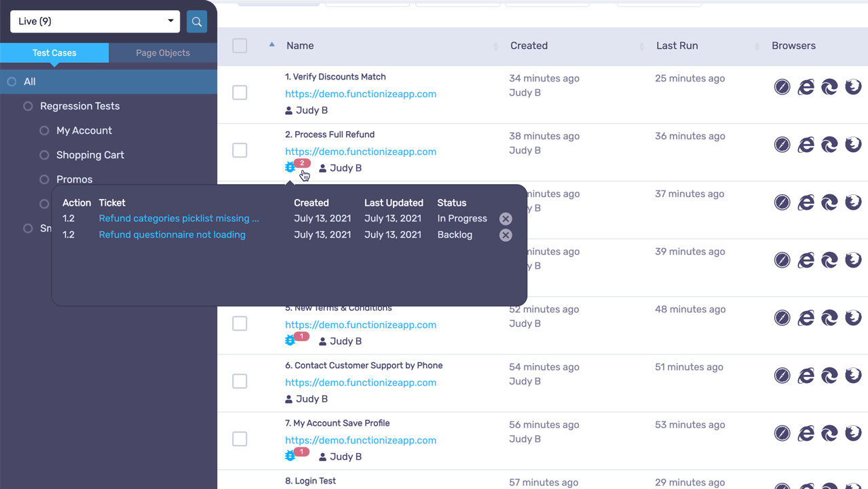Select the Safari browser icon for Contact Customer Support

(782, 375)
